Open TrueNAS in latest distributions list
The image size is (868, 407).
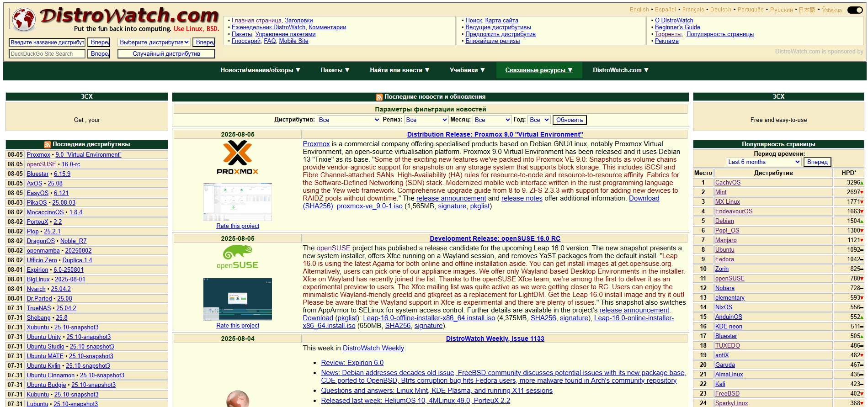(x=39, y=308)
